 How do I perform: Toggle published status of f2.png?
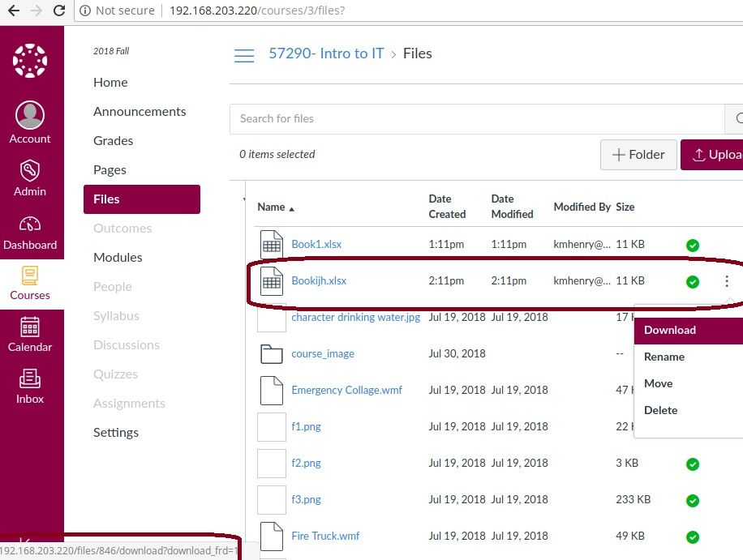692,464
